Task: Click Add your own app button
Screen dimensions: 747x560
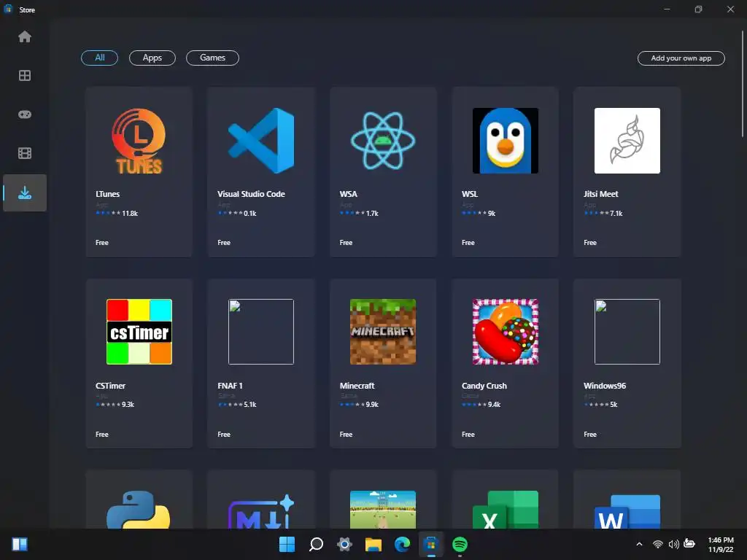Action: coord(681,58)
